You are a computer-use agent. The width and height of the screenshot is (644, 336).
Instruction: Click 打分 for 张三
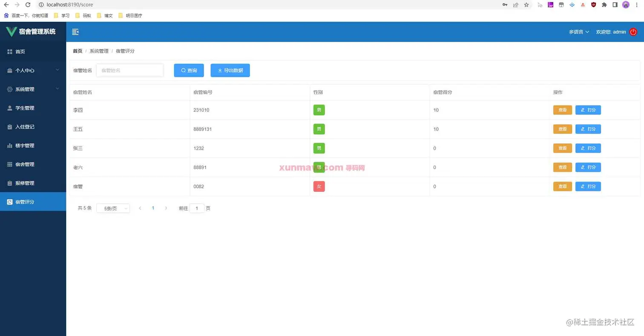click(588, 148)
